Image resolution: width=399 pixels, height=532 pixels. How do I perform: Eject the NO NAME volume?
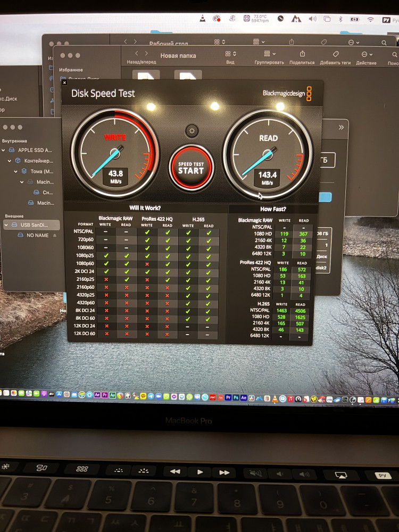point(54,236)
